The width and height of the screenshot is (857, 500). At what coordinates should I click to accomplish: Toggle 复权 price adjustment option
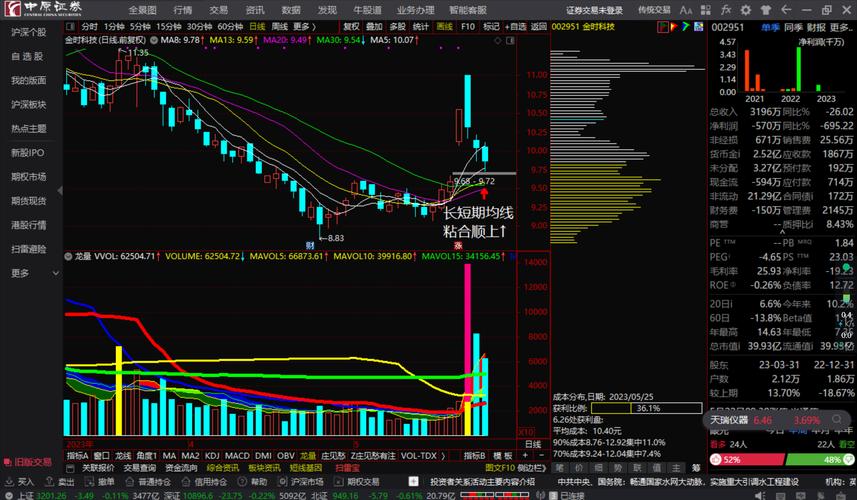pos(352,27)
